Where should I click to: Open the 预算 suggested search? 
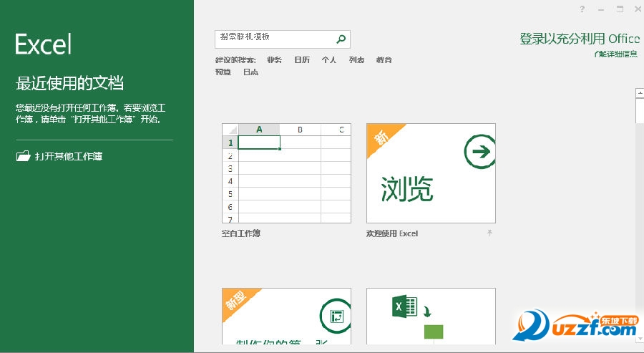[x=223, y=72]
